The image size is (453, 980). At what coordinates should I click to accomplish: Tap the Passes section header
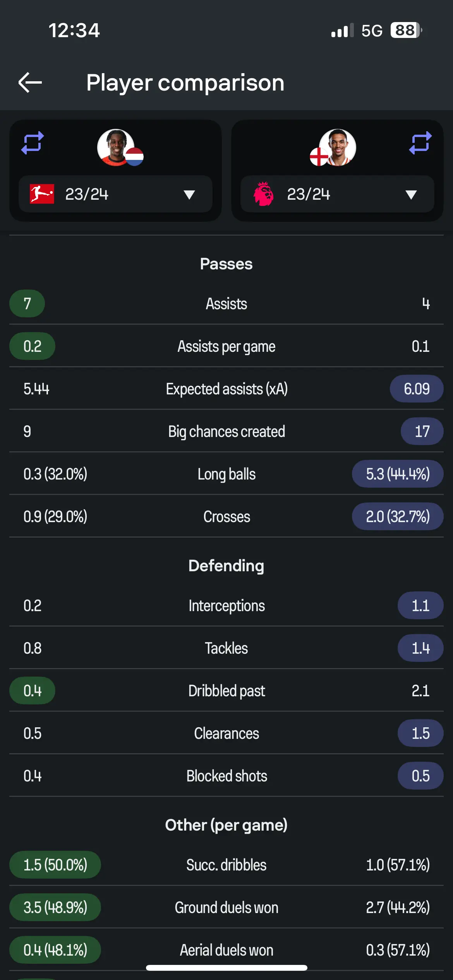pyautogui.click(x=226, y=264)
